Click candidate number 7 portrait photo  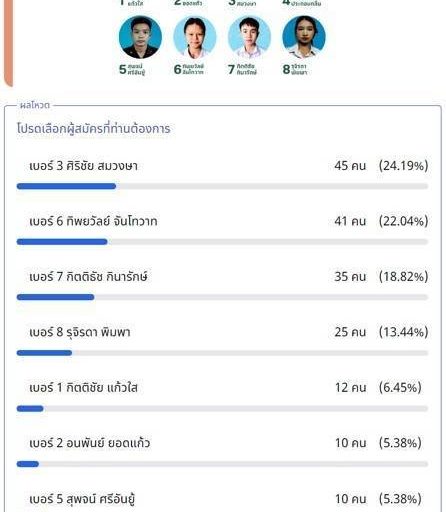(249, 37)
